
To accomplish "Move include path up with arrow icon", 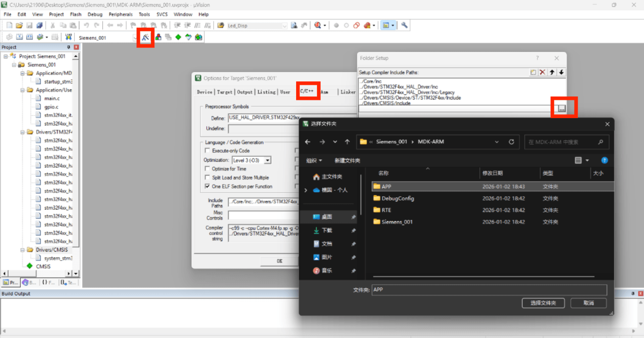I will pyautogui.click(x=552, y=72).
